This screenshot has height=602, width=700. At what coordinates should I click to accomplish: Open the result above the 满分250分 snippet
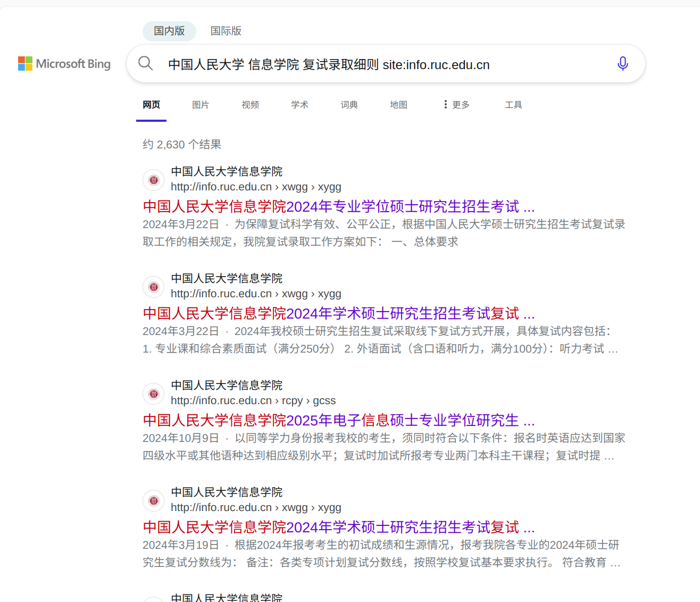(x=339, y=313)
